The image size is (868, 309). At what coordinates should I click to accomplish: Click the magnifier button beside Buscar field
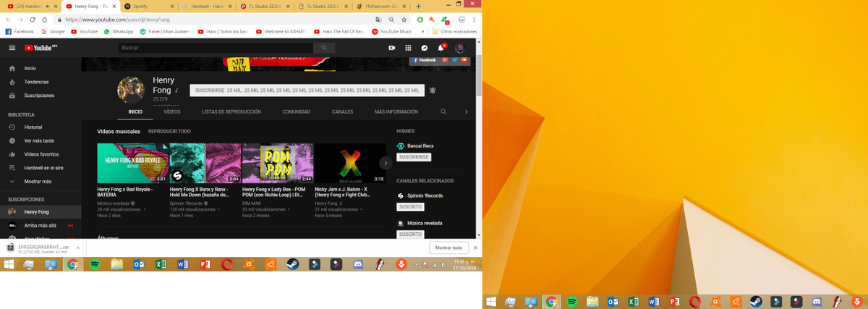point(325,48)
